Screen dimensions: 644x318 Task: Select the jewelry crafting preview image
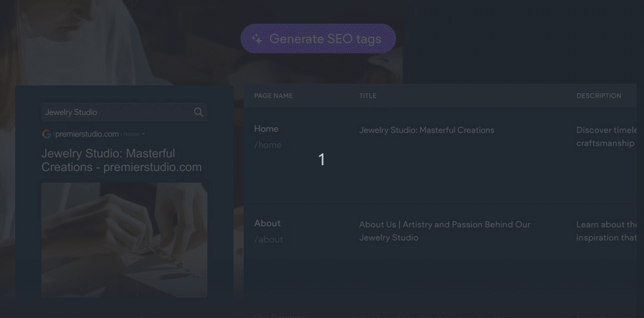coord(124,240)
